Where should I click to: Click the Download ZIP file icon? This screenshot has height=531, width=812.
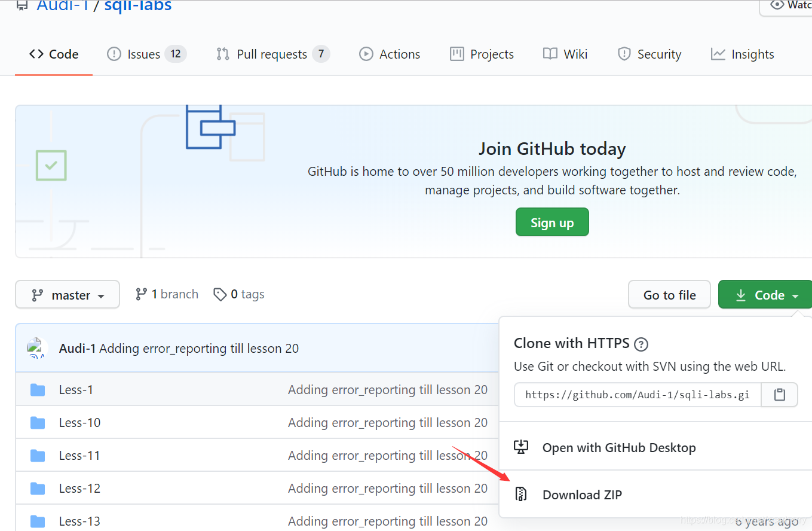[521, 495]
